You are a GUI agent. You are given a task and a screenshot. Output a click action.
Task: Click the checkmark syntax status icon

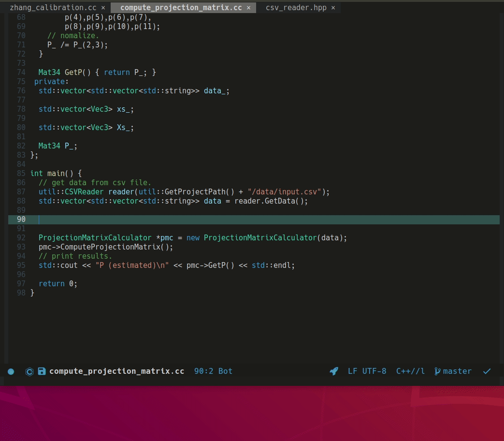[487, 371]
